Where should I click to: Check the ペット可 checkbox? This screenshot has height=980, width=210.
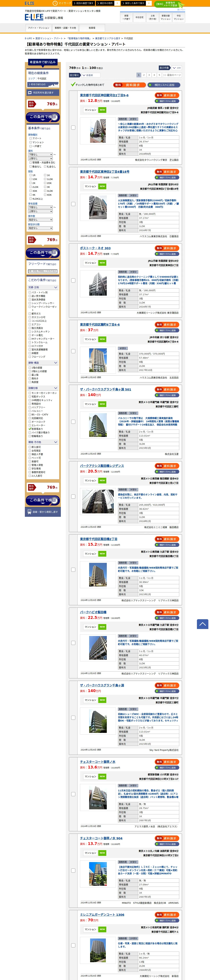(30, 458)
